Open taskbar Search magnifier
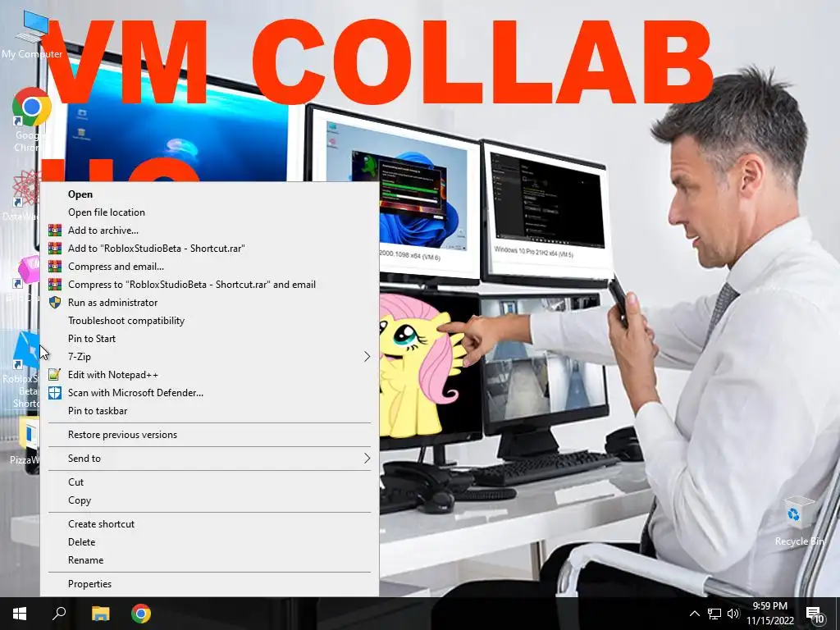This screenshot has width=840, height=630. coord(59,614)
